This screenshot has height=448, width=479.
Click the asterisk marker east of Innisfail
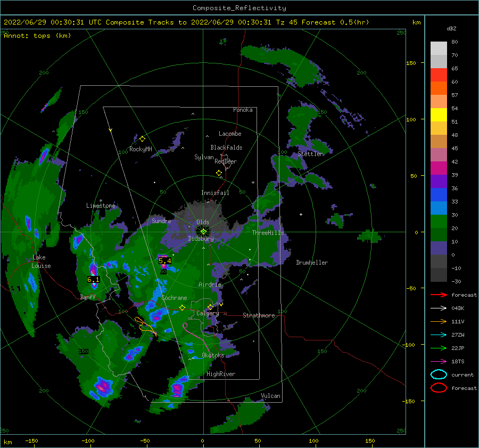(253, 183)
